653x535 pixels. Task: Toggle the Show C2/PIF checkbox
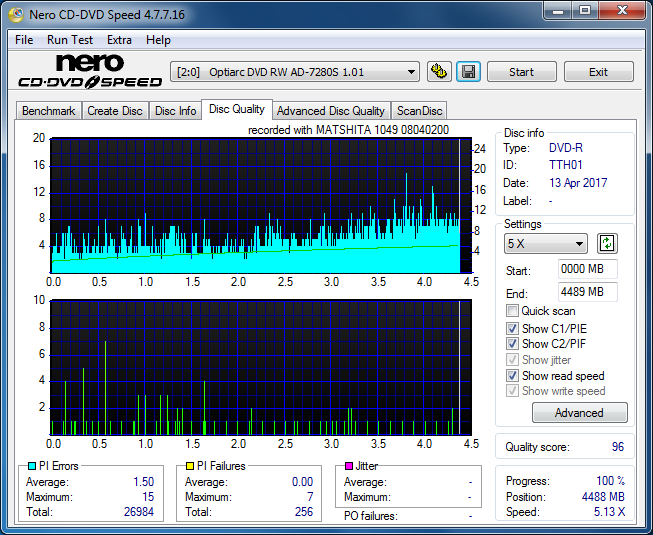point(513,344)
